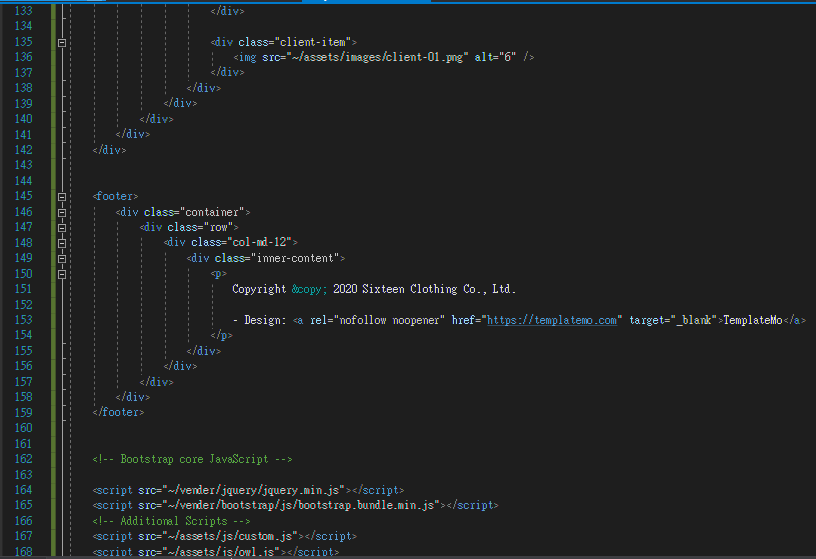Collapse the inner-content div on line 149
The image size is (816, 559).
point(62,259)
